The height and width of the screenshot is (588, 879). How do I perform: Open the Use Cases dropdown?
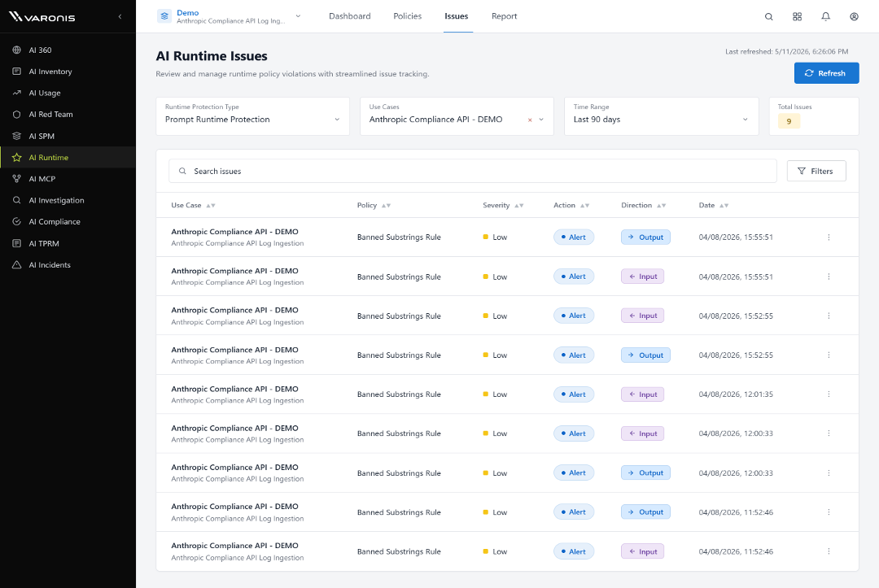[457, 116]
